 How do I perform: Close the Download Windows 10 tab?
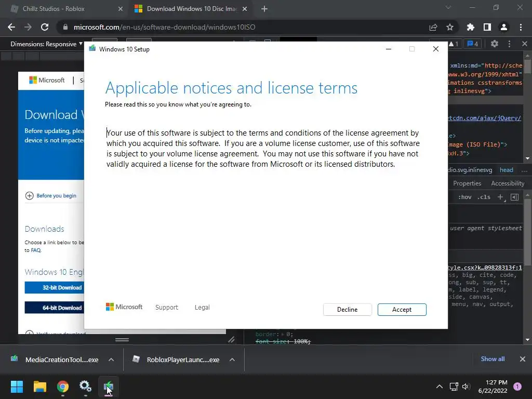click(245, 9)
